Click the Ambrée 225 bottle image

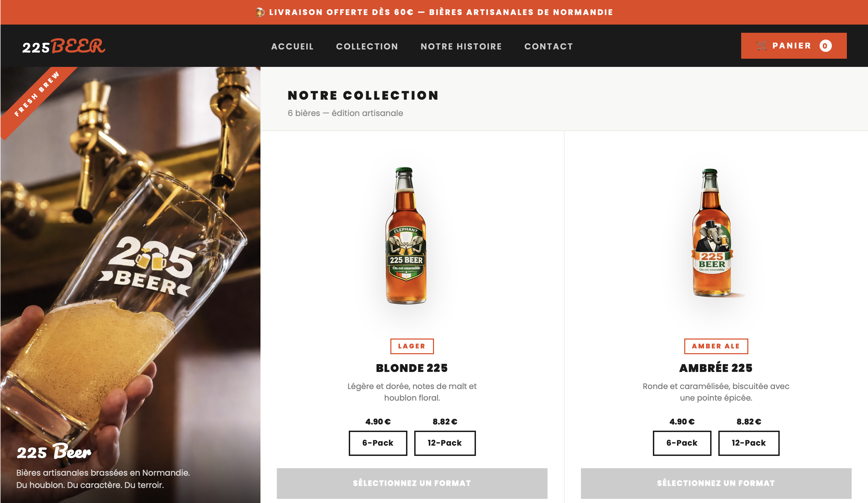[712, 233]
